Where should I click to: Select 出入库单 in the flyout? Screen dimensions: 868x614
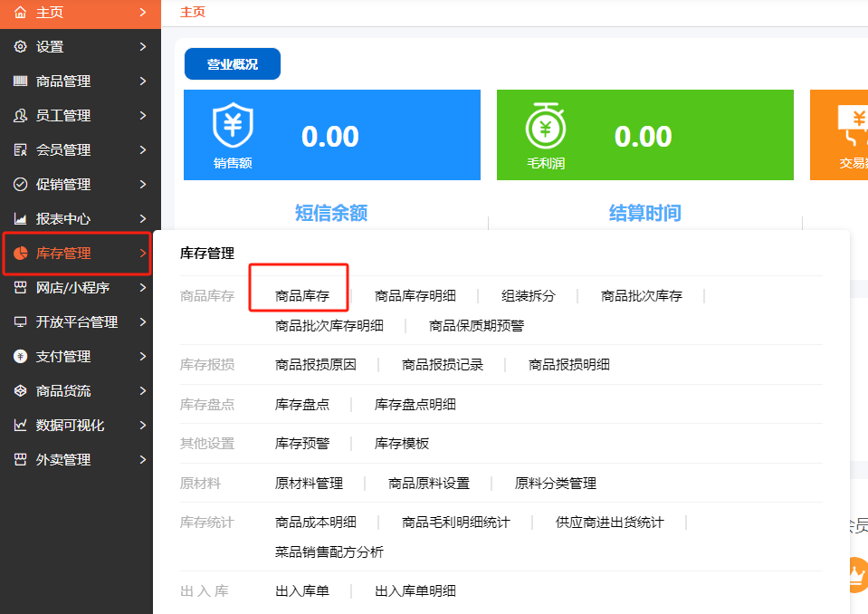302,591
